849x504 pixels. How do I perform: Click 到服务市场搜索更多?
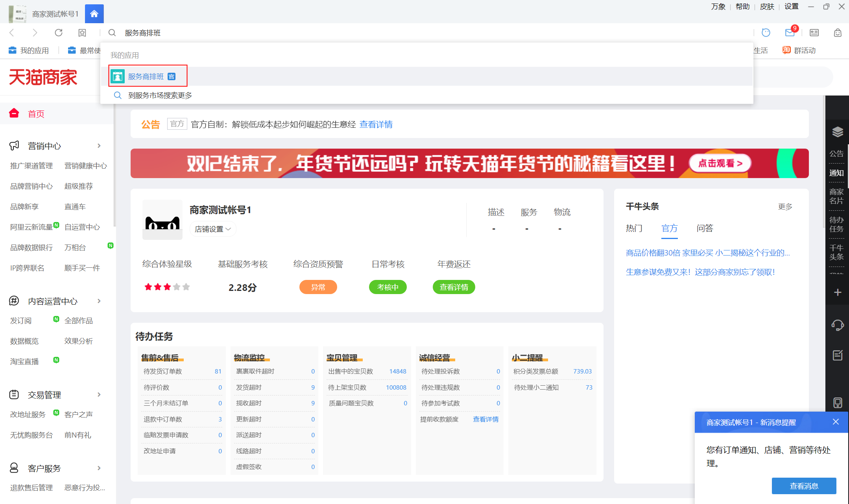pyautogui.click(x=160, y=95)
